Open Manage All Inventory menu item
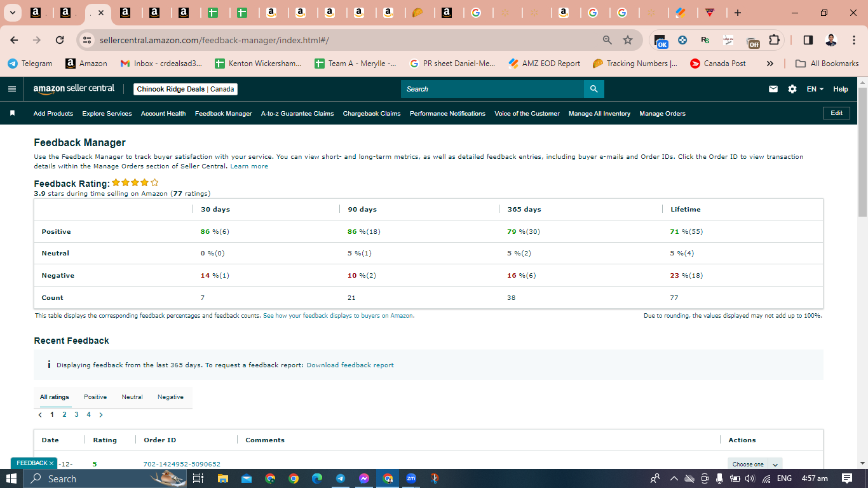This screenshot has height=488, width=868. point(599,114)
